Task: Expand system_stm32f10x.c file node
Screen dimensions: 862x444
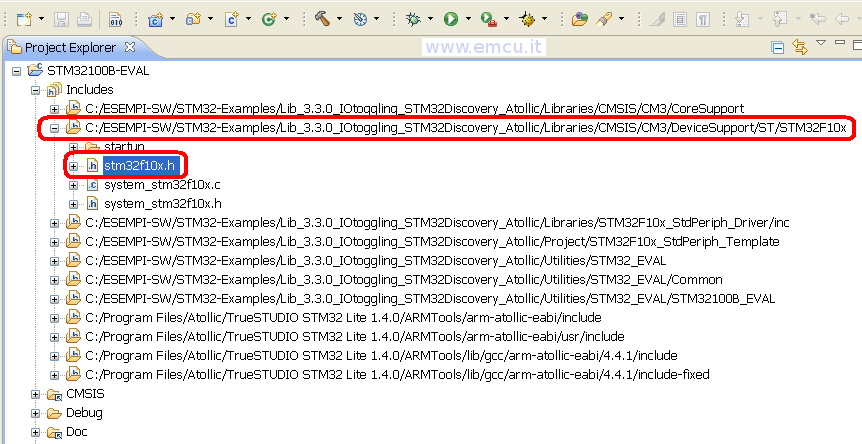Action: pyautogui.click(x=74, y=185)
